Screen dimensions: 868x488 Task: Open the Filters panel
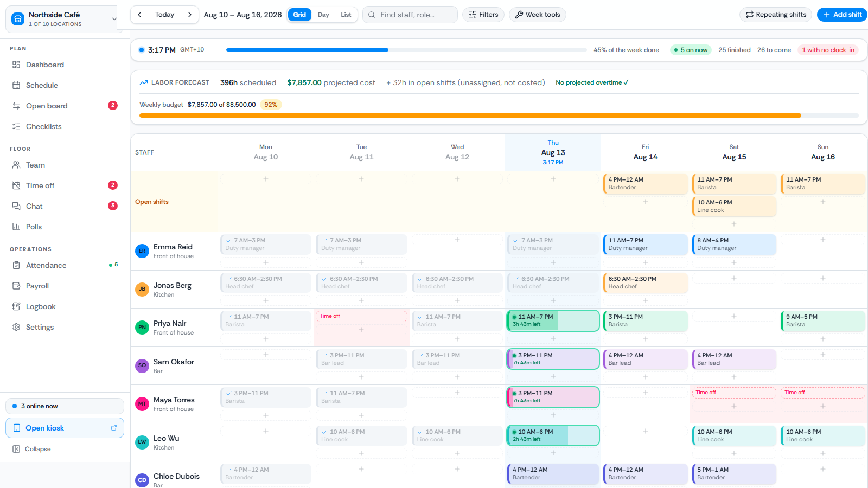click(483, 15)
